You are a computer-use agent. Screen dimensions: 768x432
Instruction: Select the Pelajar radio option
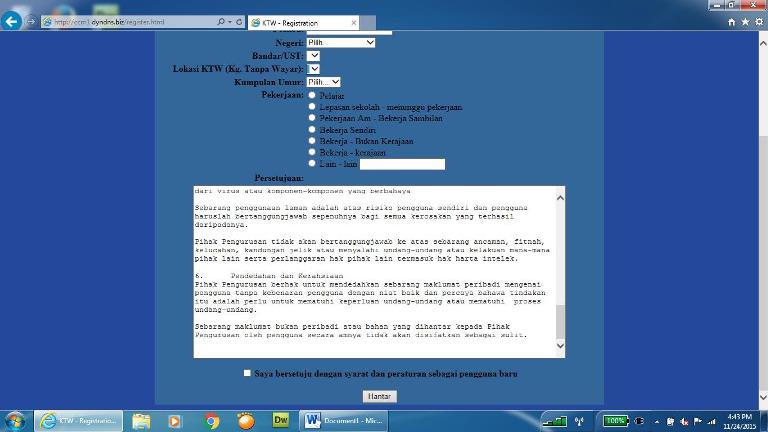[x=313, y=95]
